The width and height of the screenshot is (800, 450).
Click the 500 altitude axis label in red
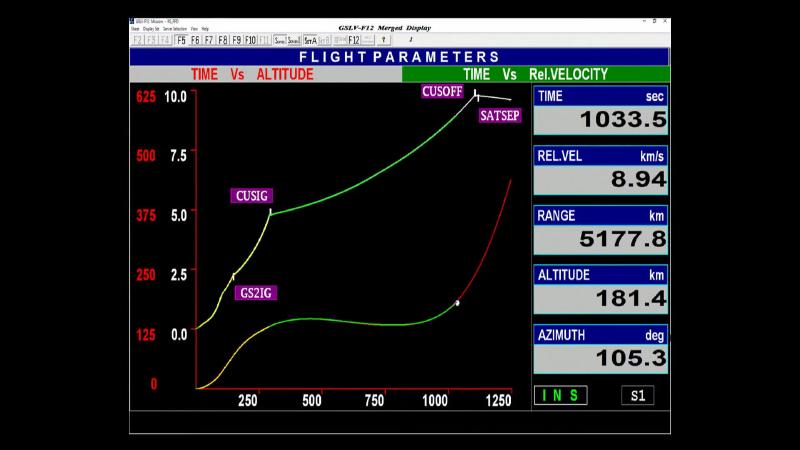(146, 156)
